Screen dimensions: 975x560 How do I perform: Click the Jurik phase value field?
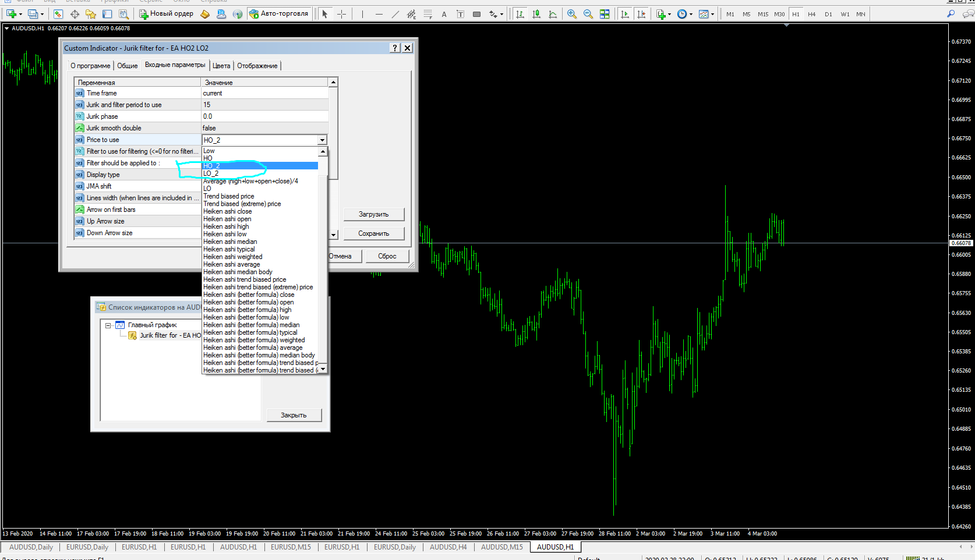(x=264, y=116)
